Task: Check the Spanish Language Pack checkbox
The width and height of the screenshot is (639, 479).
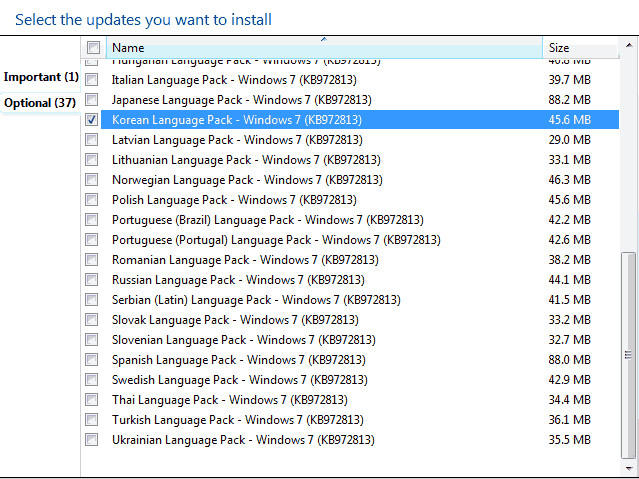Action: (92, 360)
